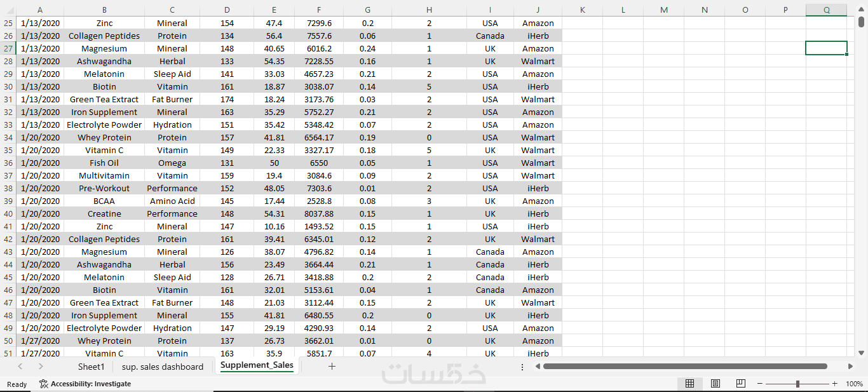The height and width of the screenshot is (392, 868).
Task: Switch to Normal view icon
Action: pyautogui.click(x=689, y=384)
